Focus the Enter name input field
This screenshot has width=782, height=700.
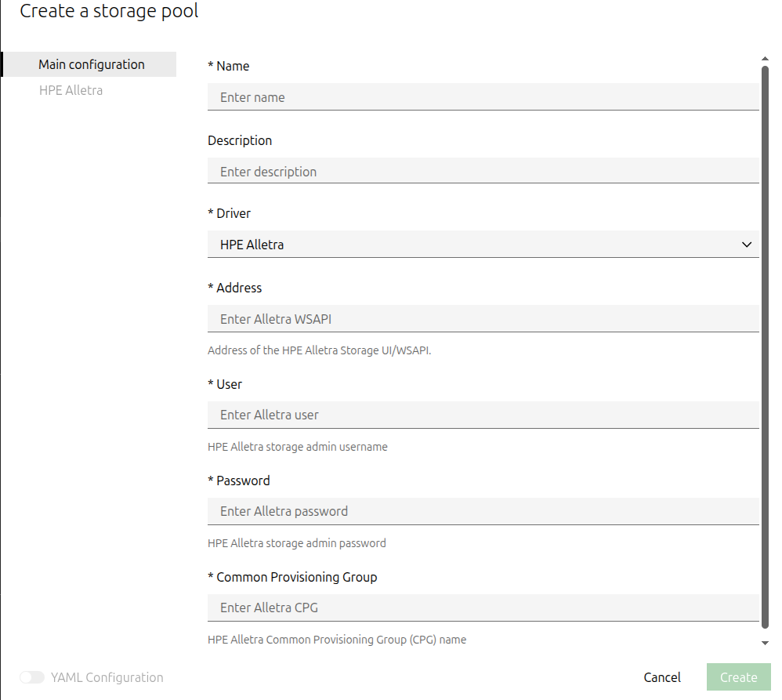483,97
